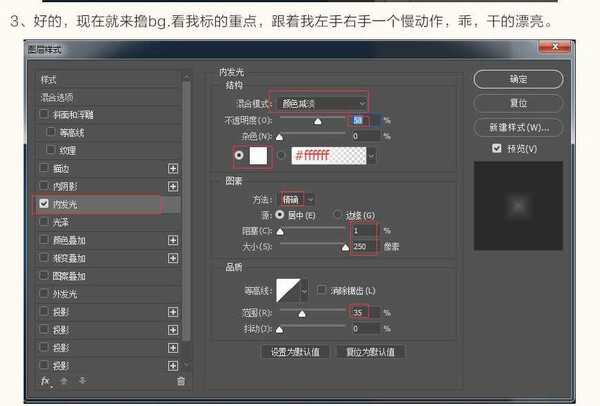Click the fx effects icon at the bottom left
The width and height of the screenshot is (600, 406).
coord(45,381)
